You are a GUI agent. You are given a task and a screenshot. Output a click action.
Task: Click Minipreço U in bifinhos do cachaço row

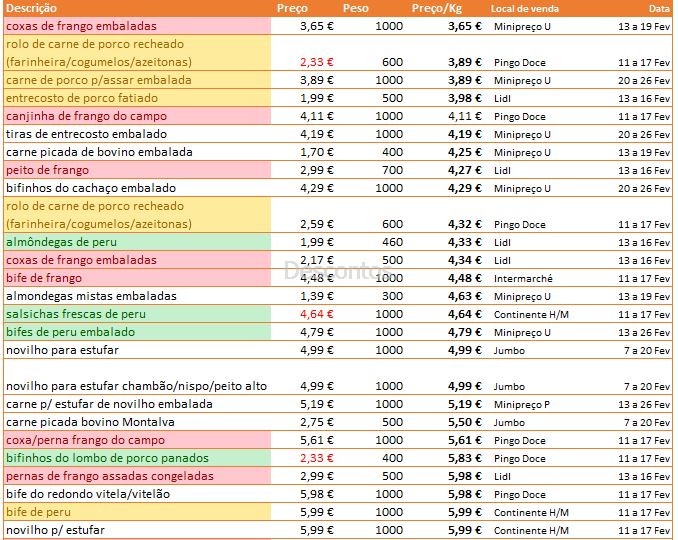pos(522,189)
